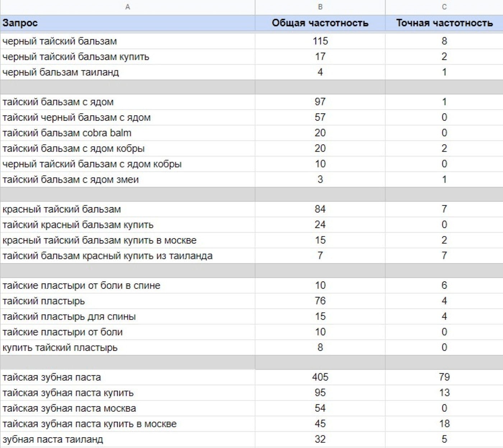
Task: Select the cell 'черный тайский бальзам купить'
Action: tap(76, 57)
